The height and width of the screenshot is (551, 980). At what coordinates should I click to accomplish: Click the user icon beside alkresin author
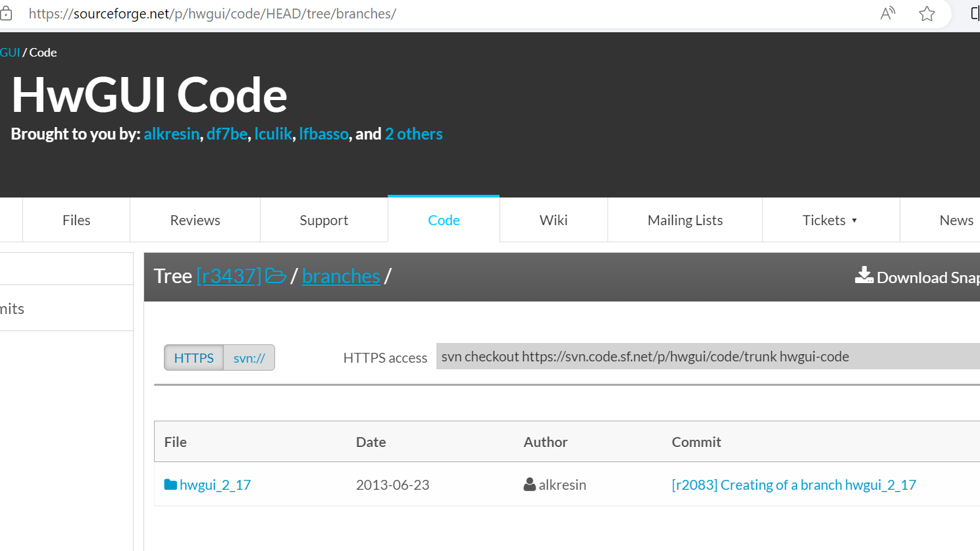[x=530, y=485]
